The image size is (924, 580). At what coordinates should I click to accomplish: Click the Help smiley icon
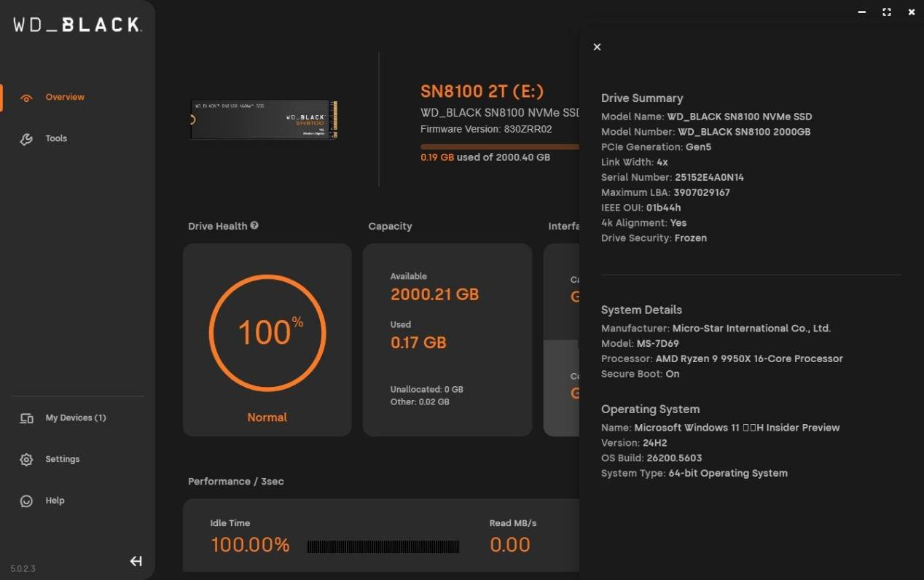click(x=26, y=501)
